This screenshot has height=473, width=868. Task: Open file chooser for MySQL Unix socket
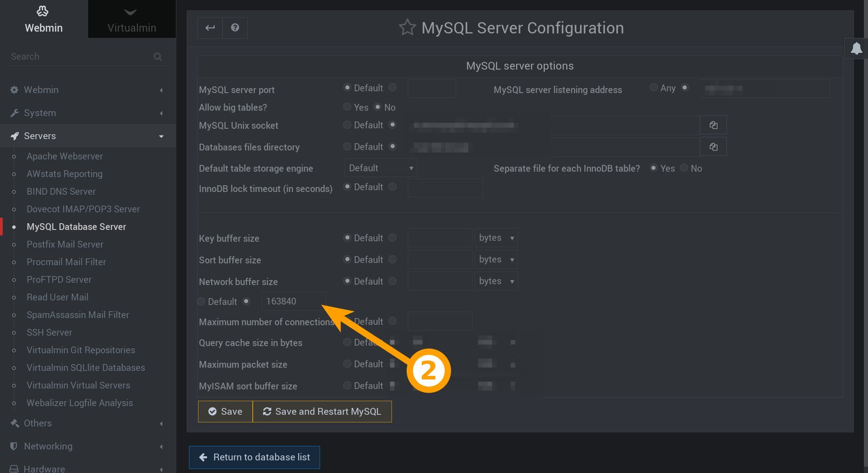pyautogui.click(x=713, y=125)
